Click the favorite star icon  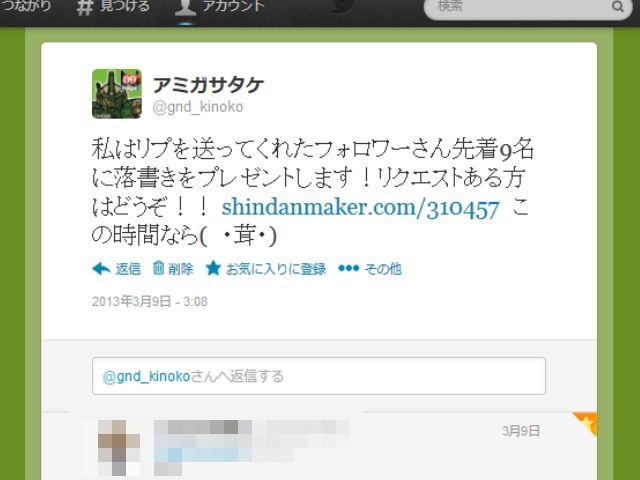point(213,268)
